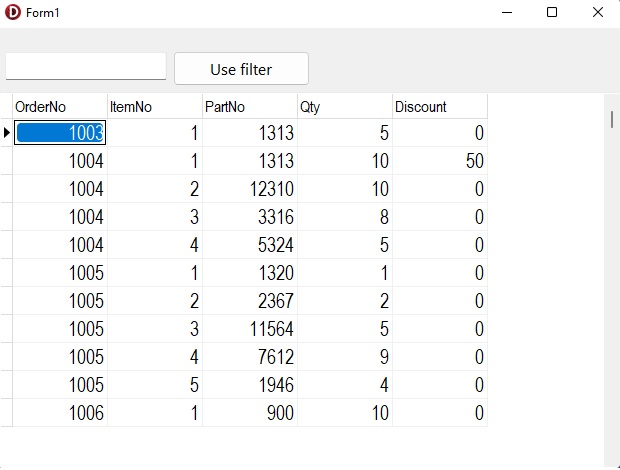Click the Discount cell showing 50

click(440, 161)
